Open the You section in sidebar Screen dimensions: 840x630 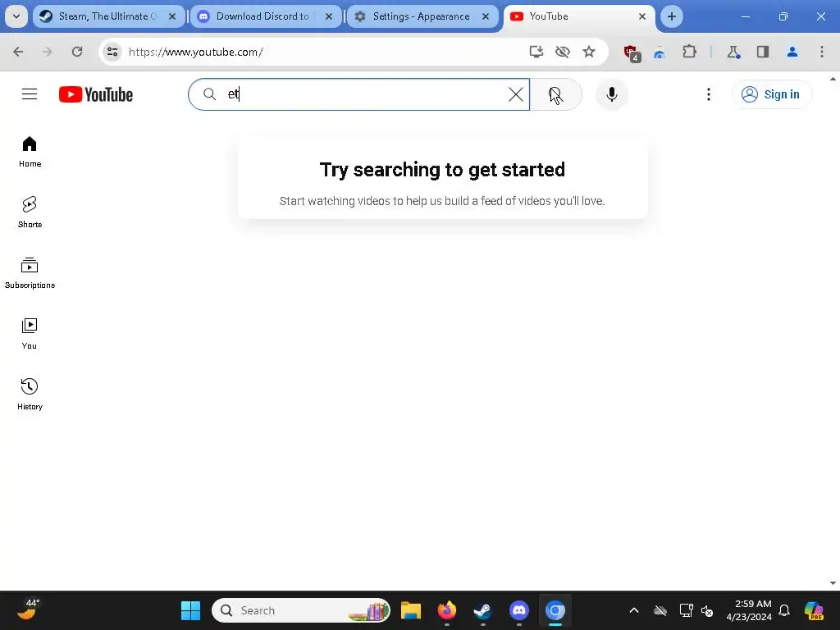pos(30,334)
